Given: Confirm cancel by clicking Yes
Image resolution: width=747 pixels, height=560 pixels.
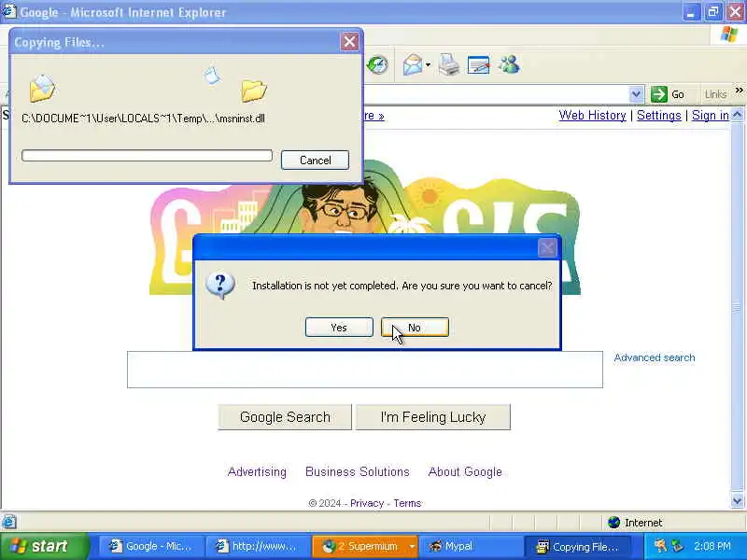Looking at the screenshot, I should (339, 328).
